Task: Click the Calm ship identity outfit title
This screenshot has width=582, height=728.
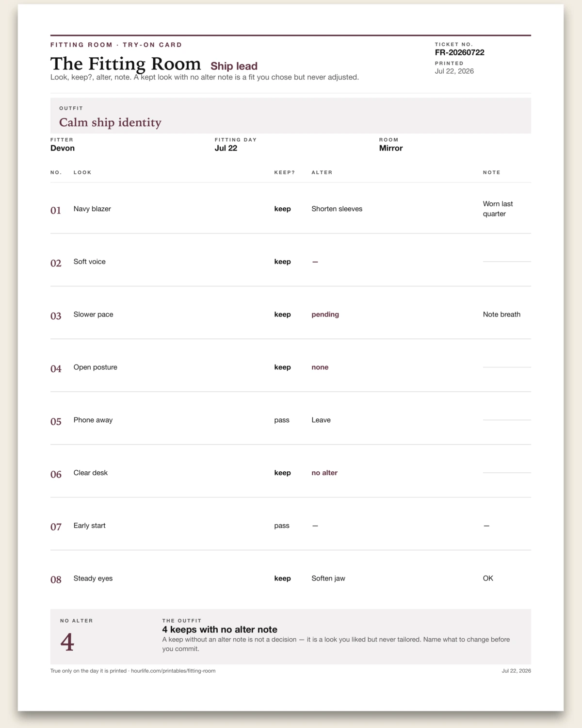Action: click(x=110, y=122)
